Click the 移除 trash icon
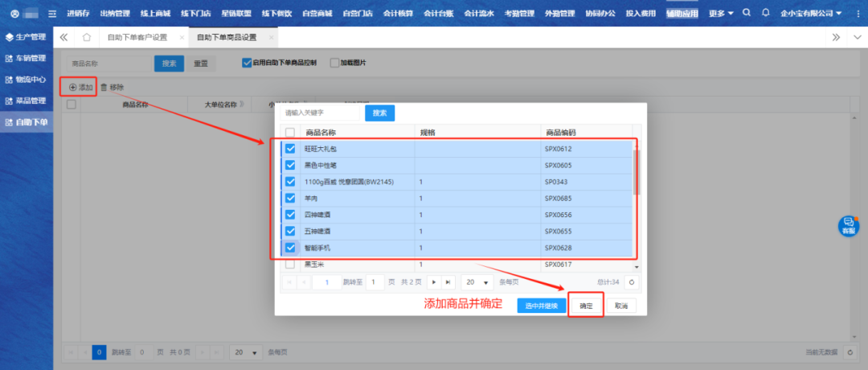 click(104, 87)
